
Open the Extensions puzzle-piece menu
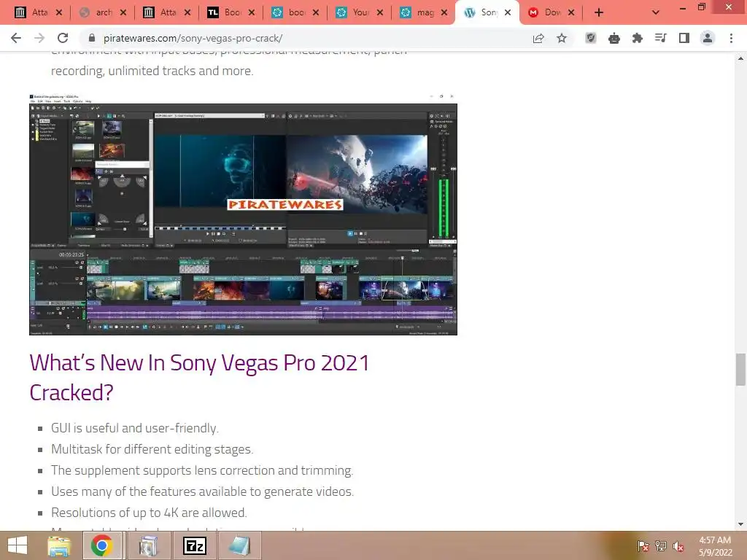tap(638, 38)
